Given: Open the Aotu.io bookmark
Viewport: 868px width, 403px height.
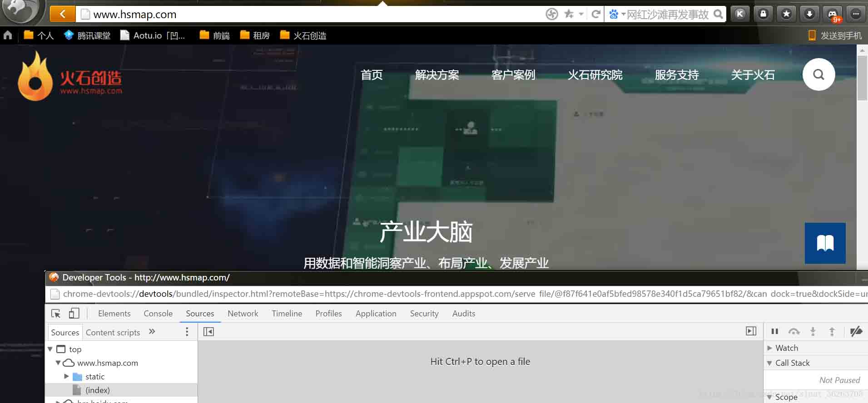Looking at the screenshot, I should (x=153, y=35).
